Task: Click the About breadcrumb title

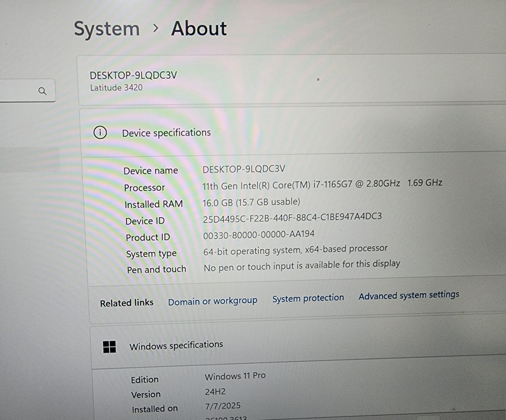Action: (x=199, y=28)
